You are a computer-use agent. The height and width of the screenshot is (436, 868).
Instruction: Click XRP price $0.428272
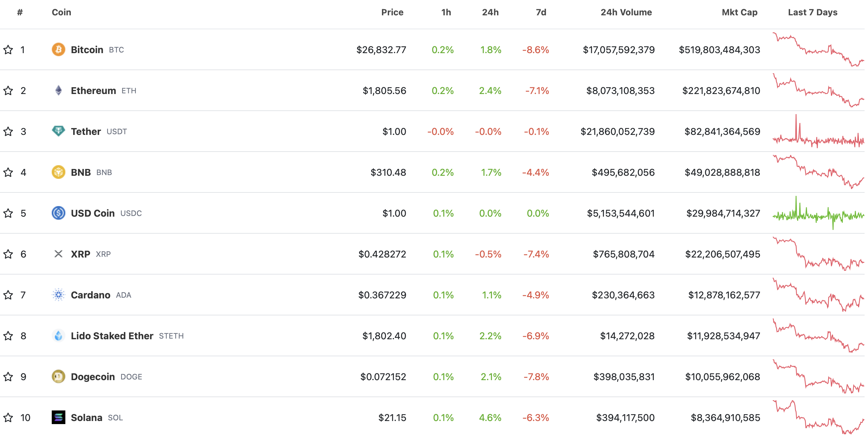[382, 254]
